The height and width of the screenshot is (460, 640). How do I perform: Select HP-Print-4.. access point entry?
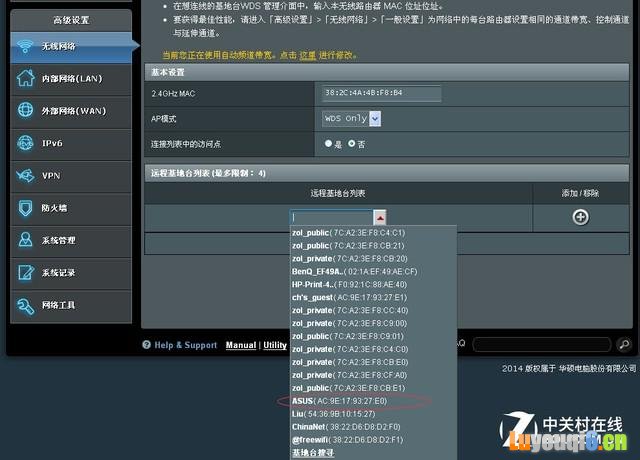pyautogui.click(x=349, y=284)
